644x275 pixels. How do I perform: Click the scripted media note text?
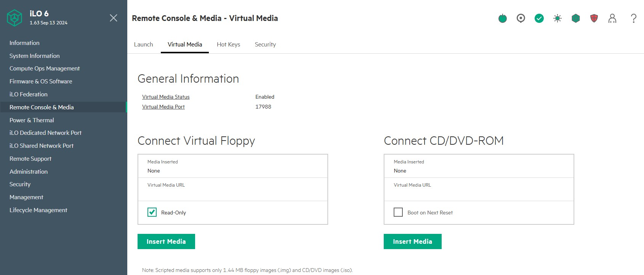tap(247, 270)
